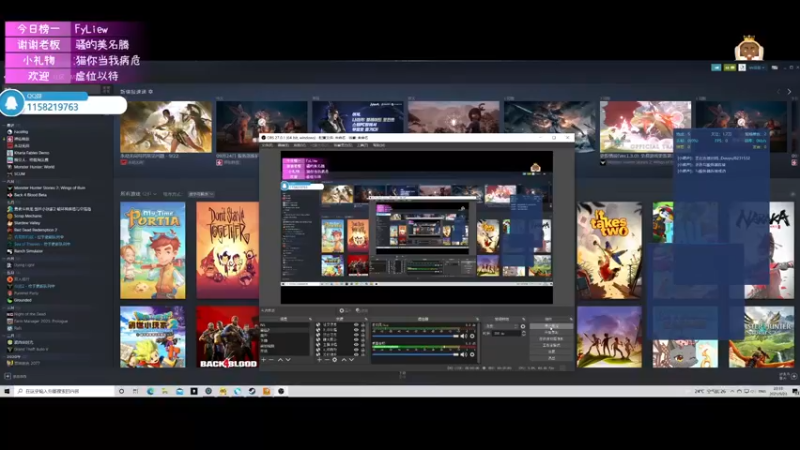The width and height of the screenshot is (800, 450).
Task: Collapse the 2020 group in Steam sidebar
Action: (4, 357)
